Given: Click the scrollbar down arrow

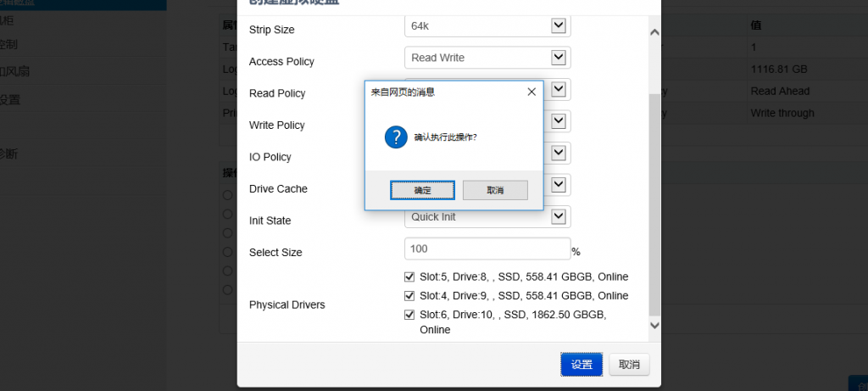Looking at the screenshot, I should coord(654,325).
